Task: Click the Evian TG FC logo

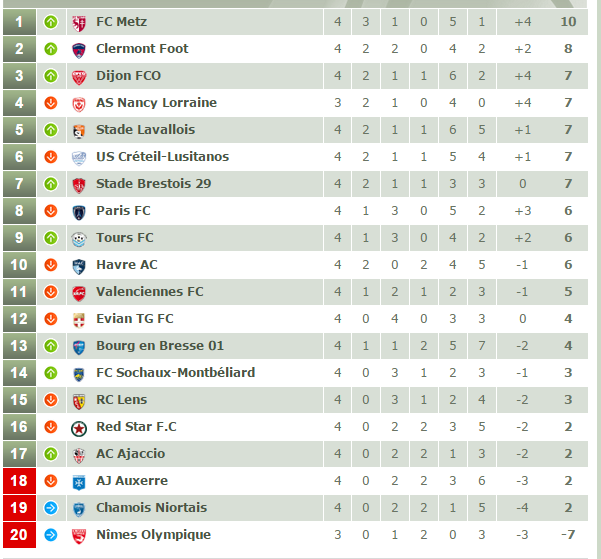Action: pos(79,320)
